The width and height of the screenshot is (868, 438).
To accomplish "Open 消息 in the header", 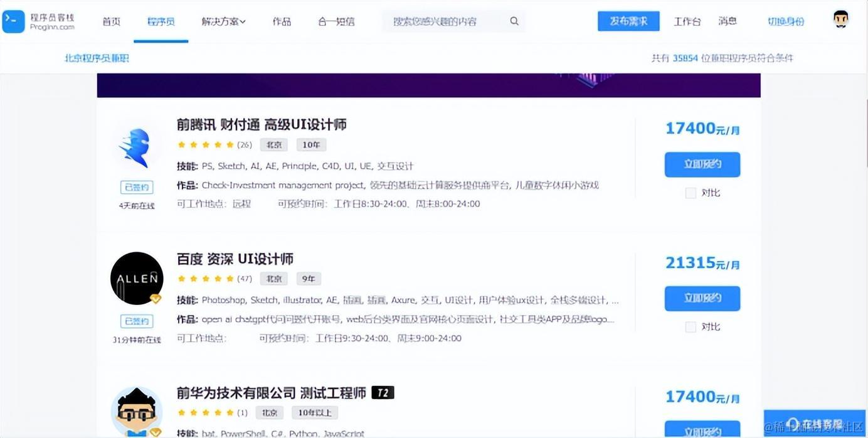I will tap(728, 21).
